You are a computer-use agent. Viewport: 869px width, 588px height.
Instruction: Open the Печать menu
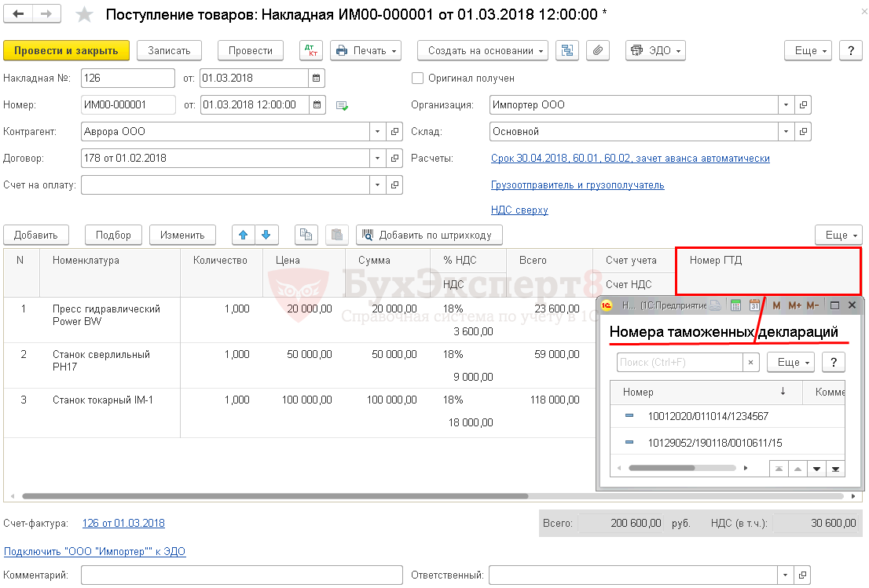click(x=365, y=50)
